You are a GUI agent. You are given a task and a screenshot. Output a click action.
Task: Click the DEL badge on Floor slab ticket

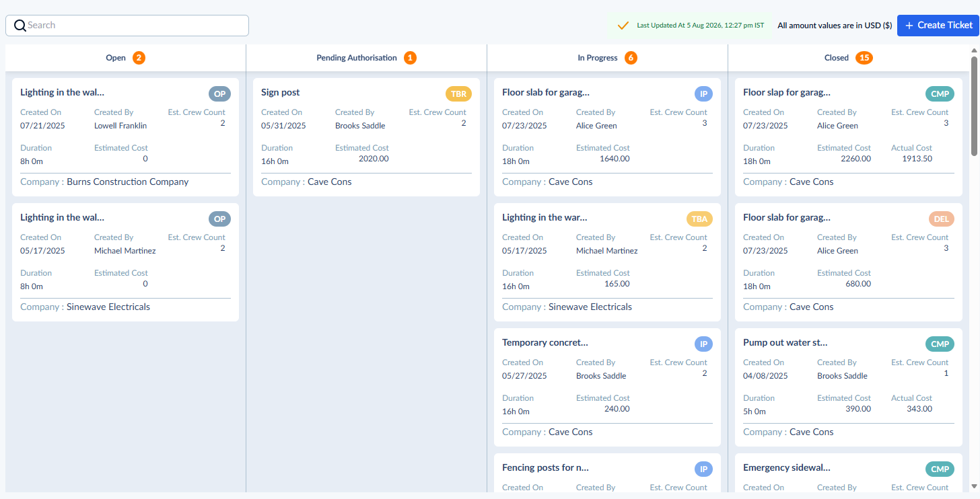pyautogui.click(x=941, y=219)
